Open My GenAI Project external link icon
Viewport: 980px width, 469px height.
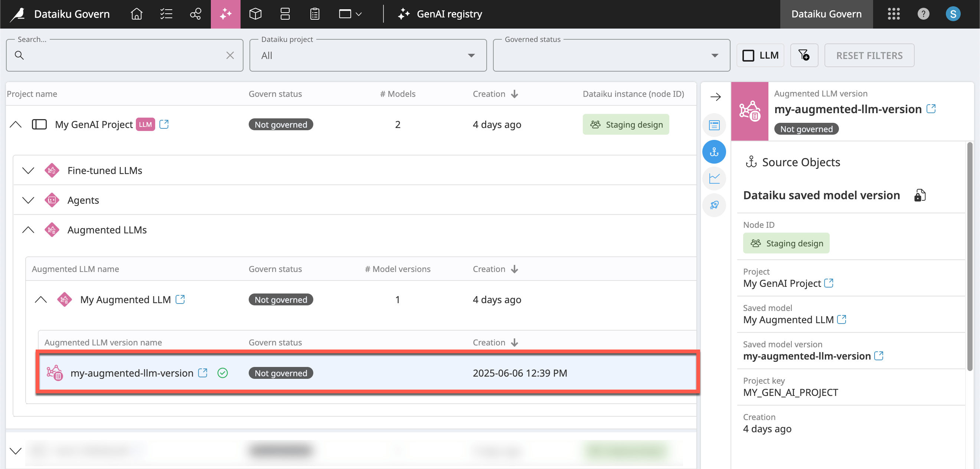[164, 124]
